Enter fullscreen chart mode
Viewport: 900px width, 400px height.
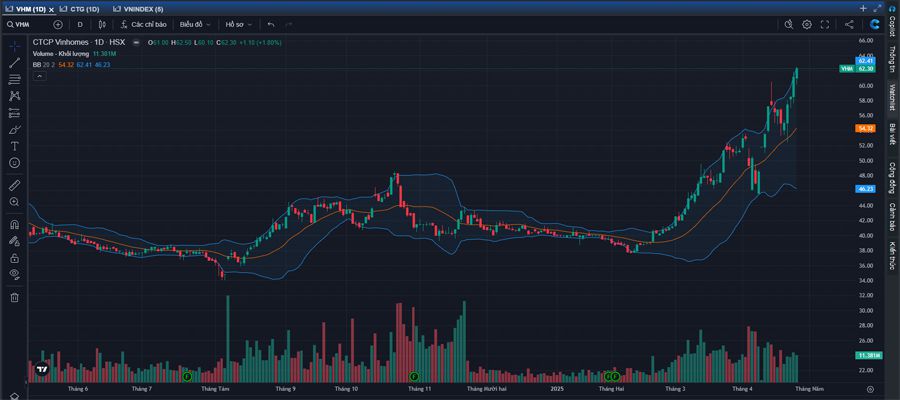click(x=825, y=24)
